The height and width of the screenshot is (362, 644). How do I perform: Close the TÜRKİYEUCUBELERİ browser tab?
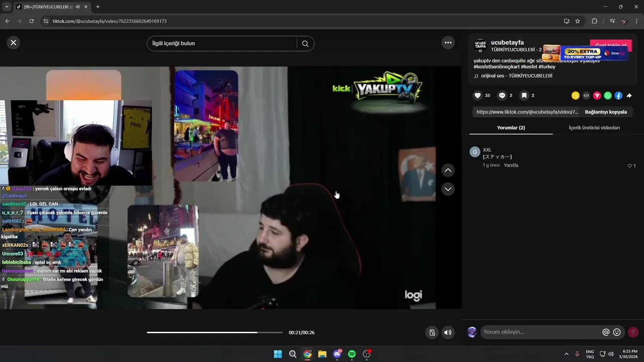tap(86, 7)
